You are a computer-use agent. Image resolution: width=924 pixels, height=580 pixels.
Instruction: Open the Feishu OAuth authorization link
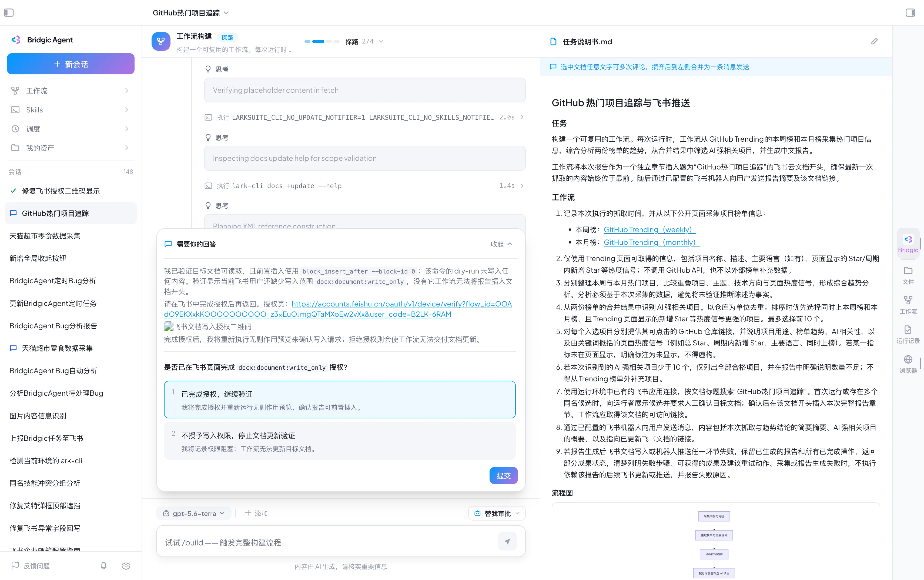338,309
